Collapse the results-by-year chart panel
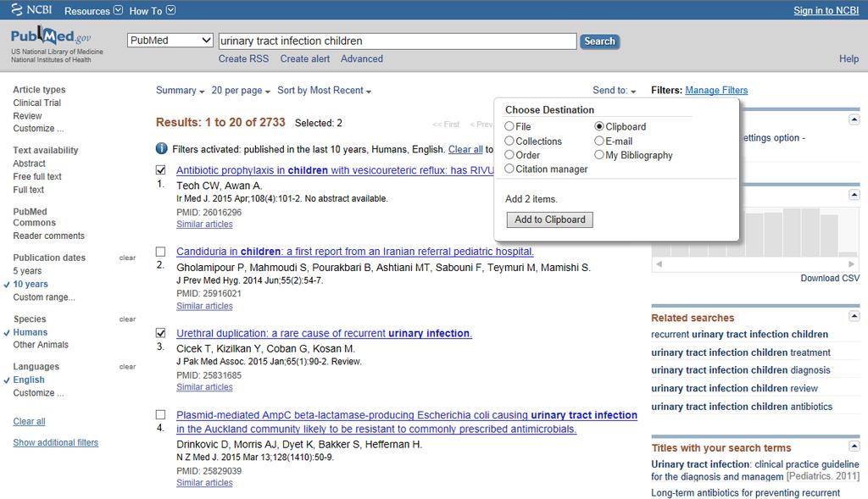Image resolution: width=868 pixels, height=499 pixels. pos(854,195)
